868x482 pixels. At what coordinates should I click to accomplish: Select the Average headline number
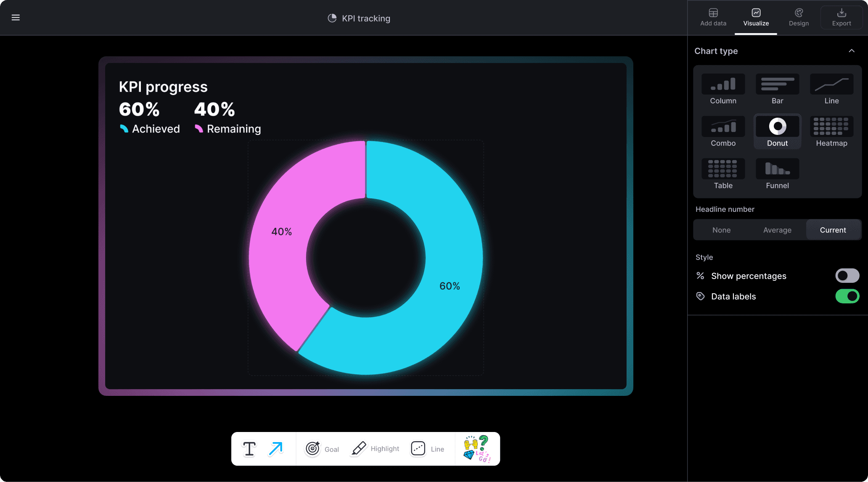pos(777,230)
